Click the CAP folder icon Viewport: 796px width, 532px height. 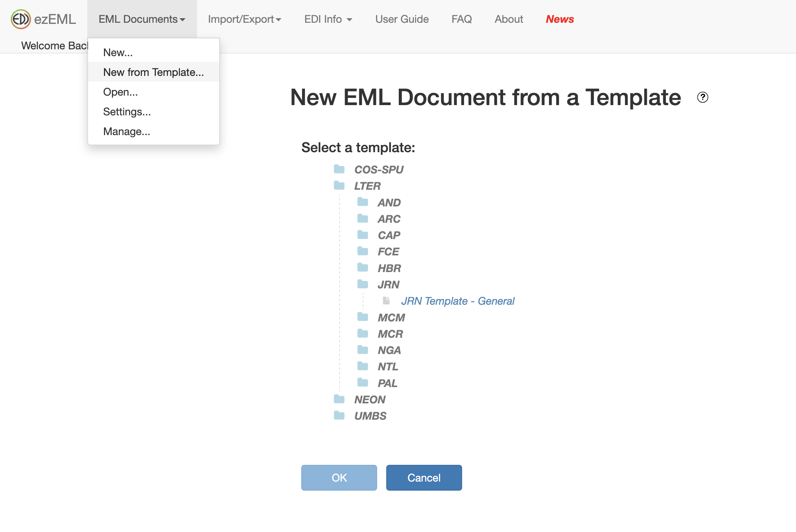point(363,235)
